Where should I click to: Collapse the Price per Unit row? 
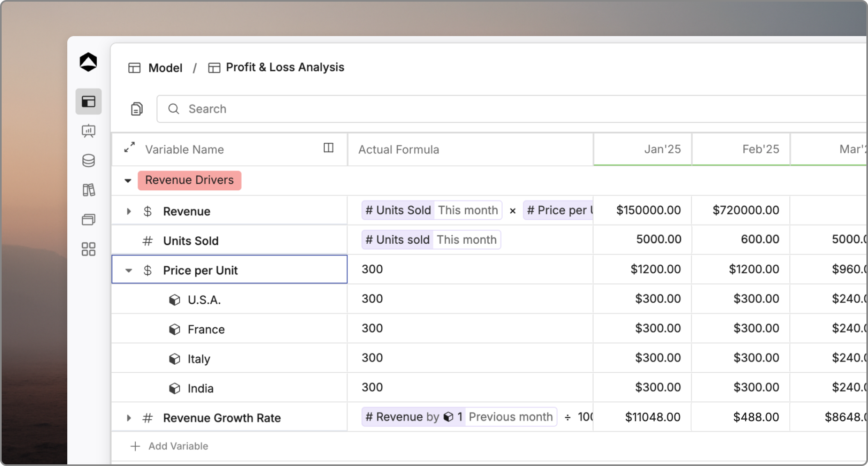point(129,270)
